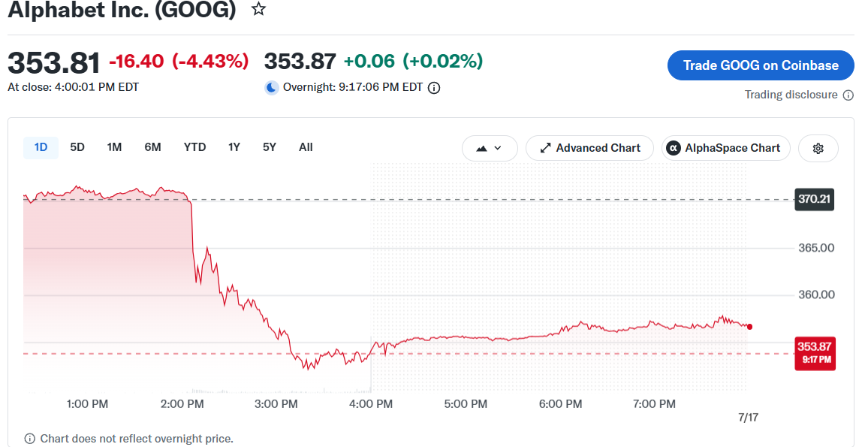Open chart settings gear icon

(x=818, y=149)
